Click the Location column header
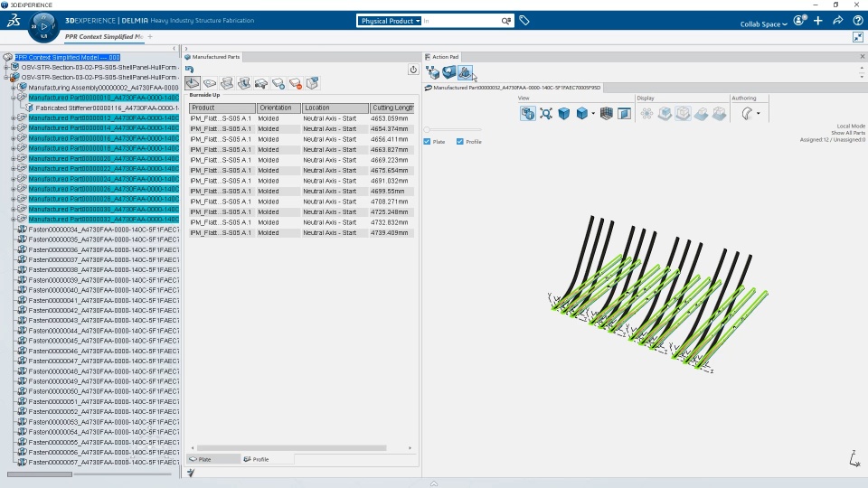The height and width of the screenshot is (488, 868). click(335, 108)
